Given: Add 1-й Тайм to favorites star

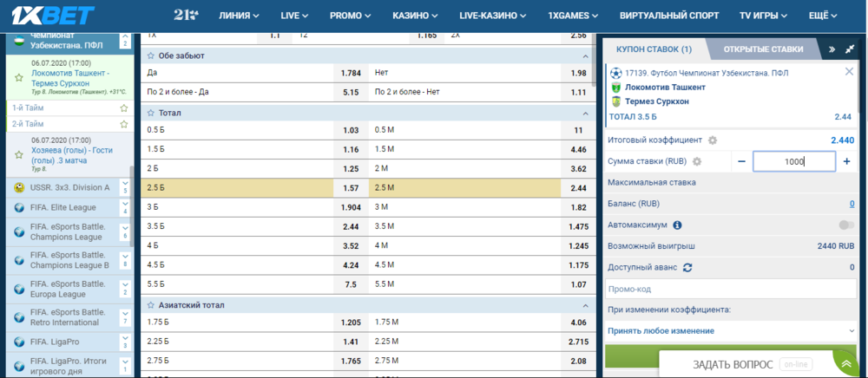Looking at the screenshot, I should pyautogui.click(x=124, y=108).
